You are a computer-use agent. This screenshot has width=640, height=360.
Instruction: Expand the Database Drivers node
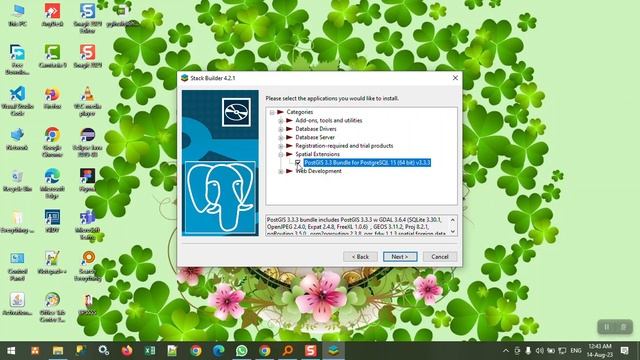281,129
